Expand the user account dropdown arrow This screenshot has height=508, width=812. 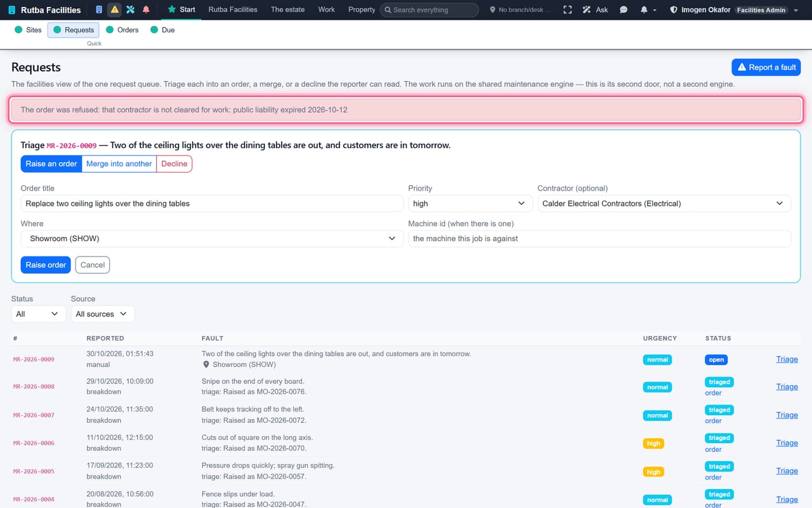click(x=796, y=10)
